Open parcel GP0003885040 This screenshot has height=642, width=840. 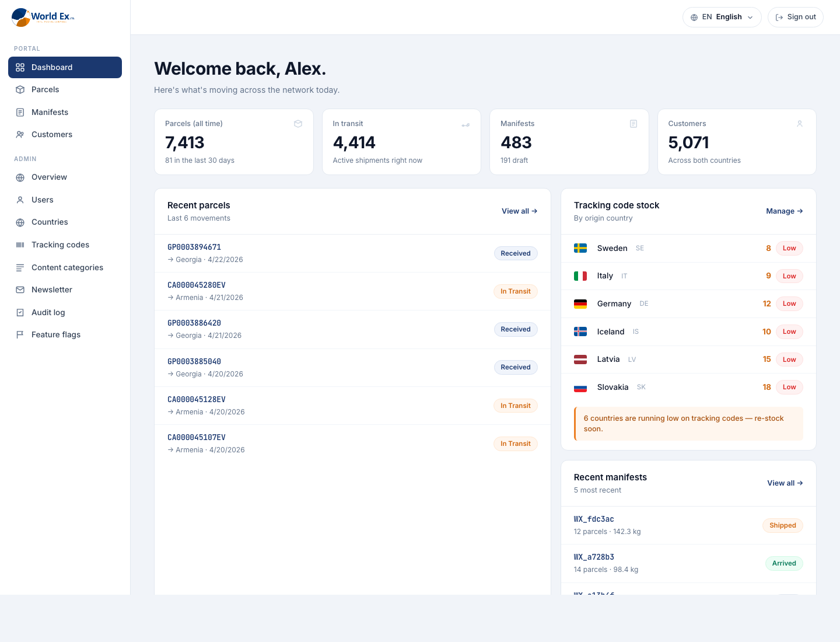coord(352,368)
